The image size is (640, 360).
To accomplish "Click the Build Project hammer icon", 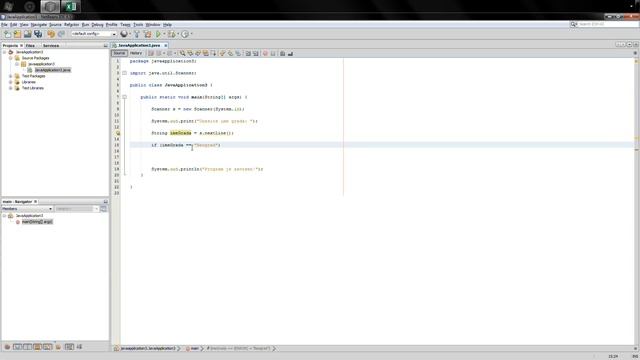I will 137,34.
